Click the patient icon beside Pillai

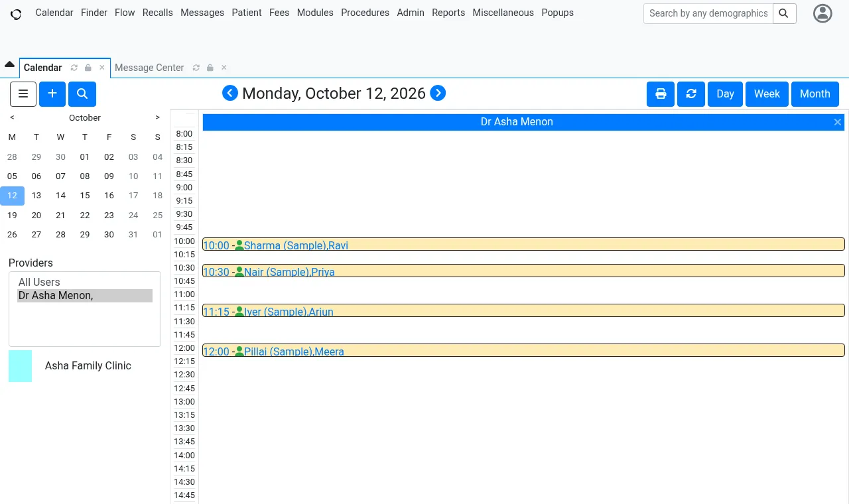pyautogui.click(x=239, y=351)
